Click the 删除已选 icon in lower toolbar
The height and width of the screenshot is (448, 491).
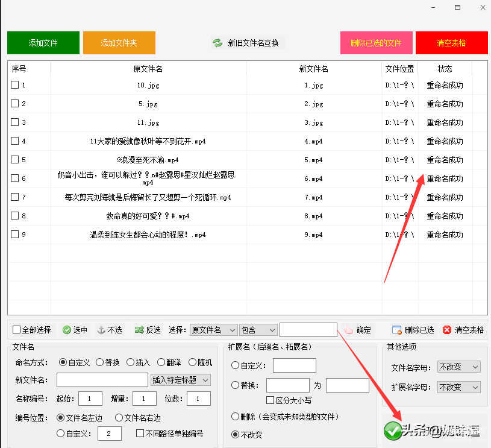pyautogui.click(x=396, y=330)
